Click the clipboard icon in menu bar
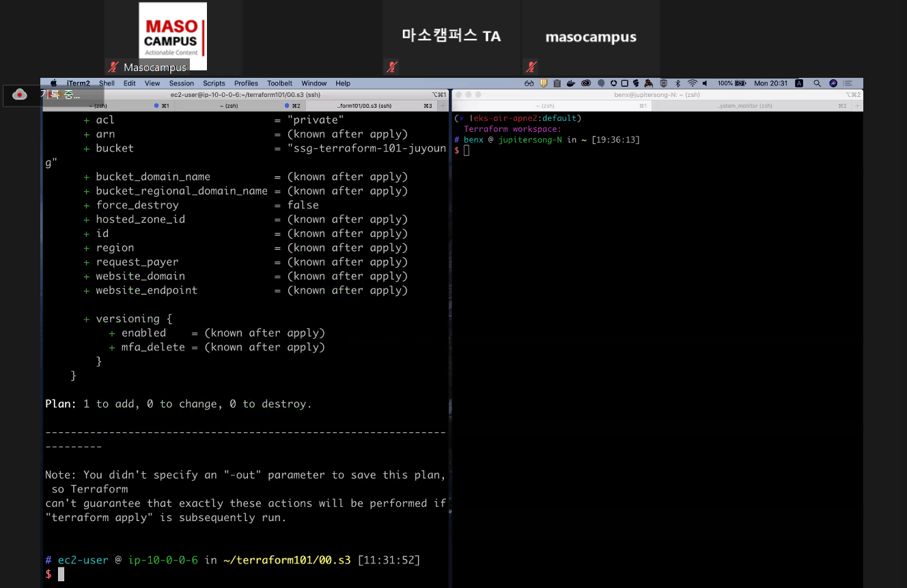The height and width of the screenshot is (588, 907). (557, 83)
